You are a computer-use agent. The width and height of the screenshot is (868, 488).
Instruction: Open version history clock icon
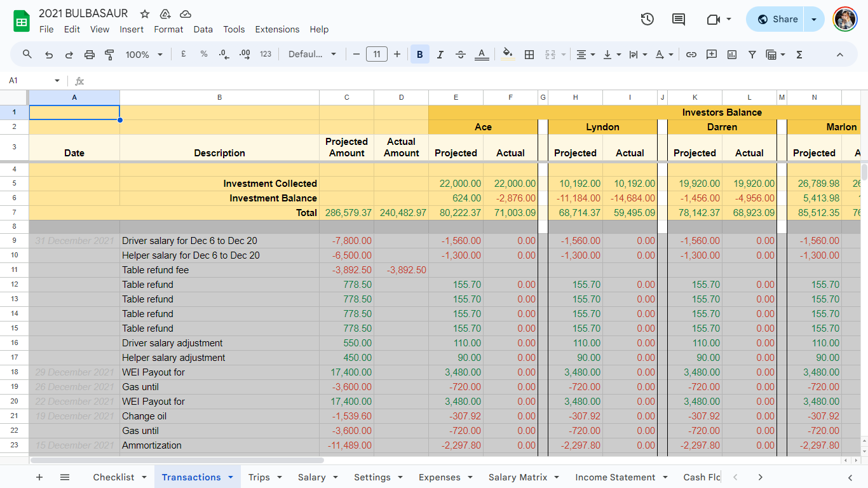click(647, 19)
